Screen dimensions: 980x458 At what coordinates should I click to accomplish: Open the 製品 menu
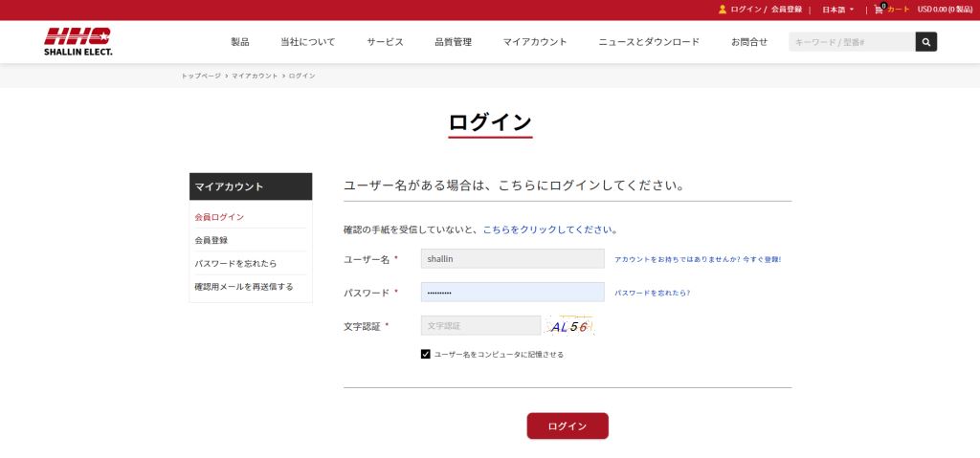pos(240,42)
